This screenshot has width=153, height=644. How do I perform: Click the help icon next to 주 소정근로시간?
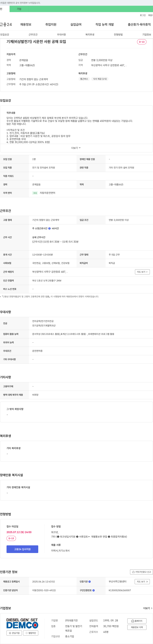[x=49, y=228]
